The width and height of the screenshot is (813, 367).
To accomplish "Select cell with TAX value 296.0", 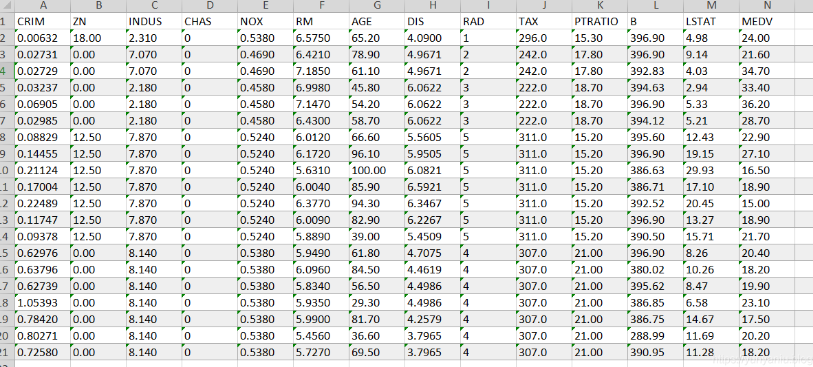I will (544, 38).
